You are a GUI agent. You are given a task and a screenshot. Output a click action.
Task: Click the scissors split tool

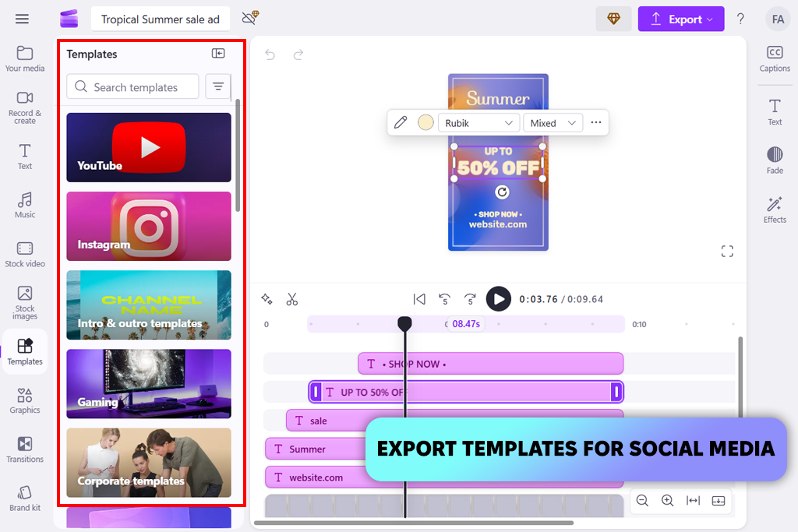click(x=291, y=299)
